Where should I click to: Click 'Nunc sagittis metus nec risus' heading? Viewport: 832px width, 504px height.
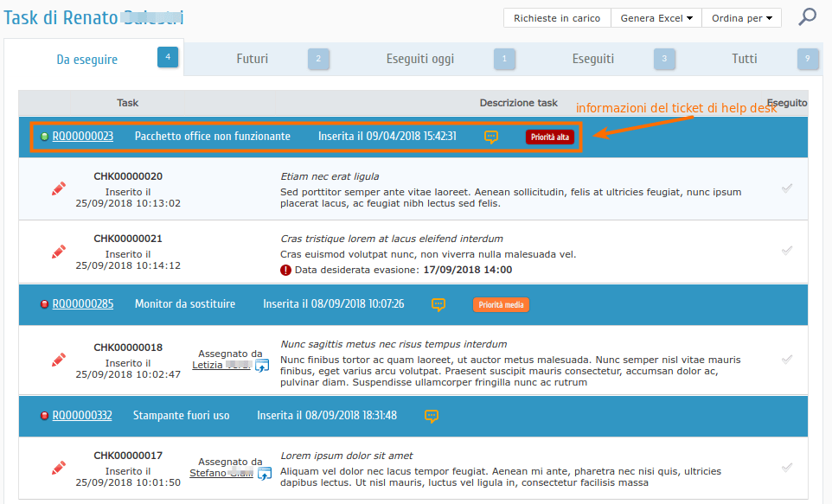pyautogui.click(x=394, y=344)
